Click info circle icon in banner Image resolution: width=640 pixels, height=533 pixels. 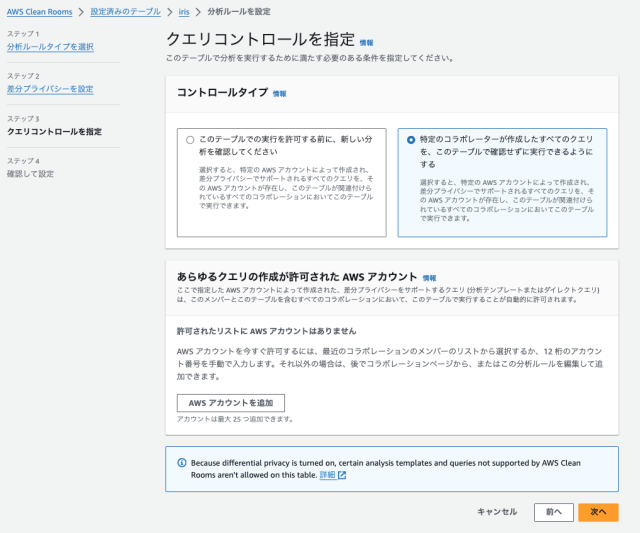pos(182,463)
